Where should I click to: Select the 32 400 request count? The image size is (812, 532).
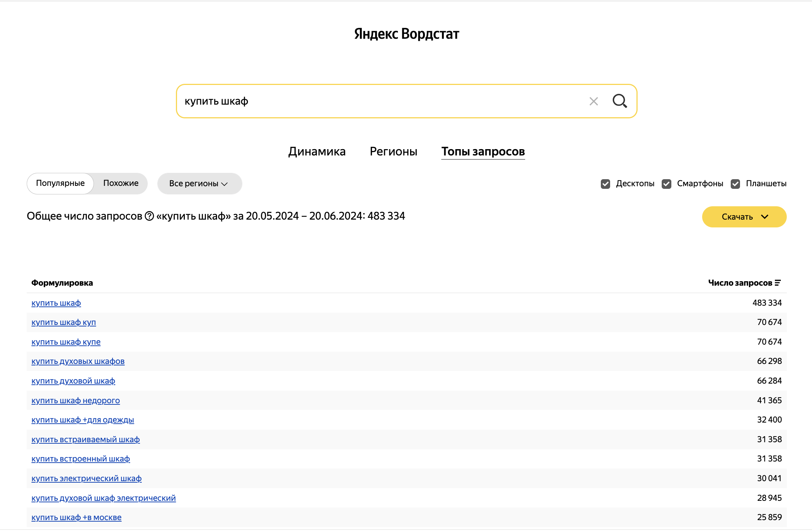click(769, 420)
